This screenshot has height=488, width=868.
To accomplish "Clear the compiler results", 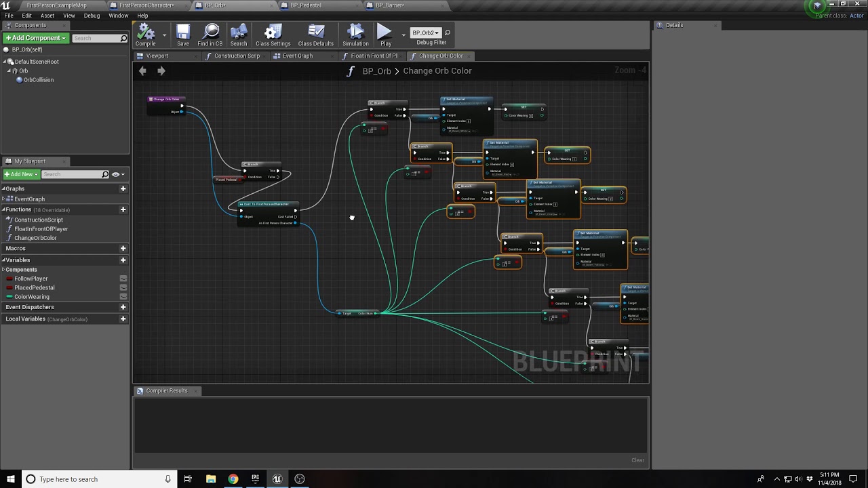I will click(x=637, y=460).
